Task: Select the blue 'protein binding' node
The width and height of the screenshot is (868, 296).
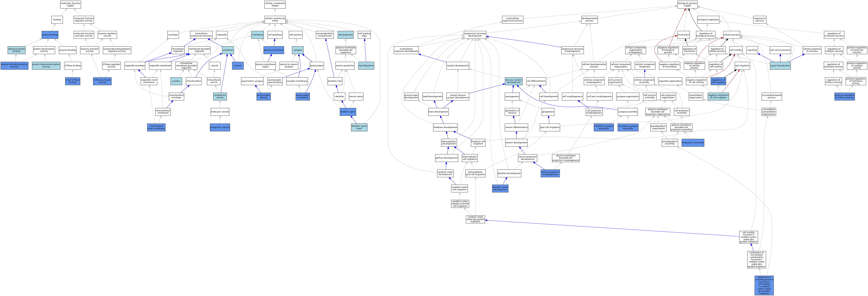Action: (50, 35)
